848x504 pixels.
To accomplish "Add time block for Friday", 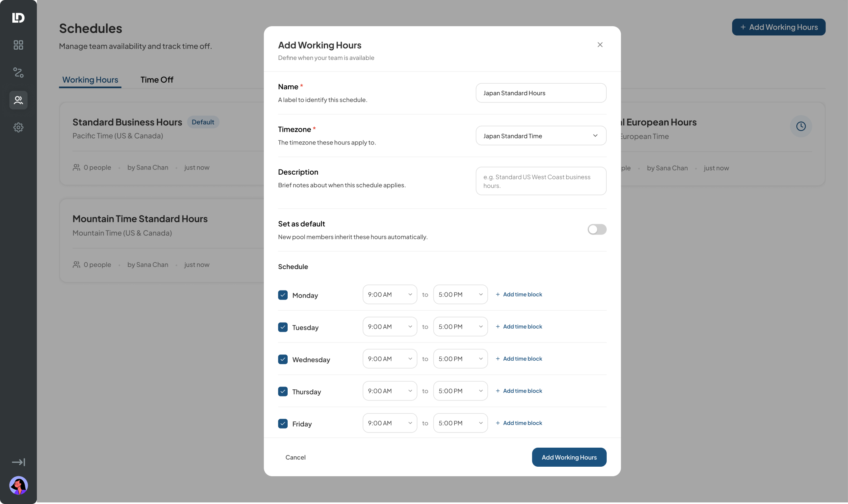I will tap(519, 423).
